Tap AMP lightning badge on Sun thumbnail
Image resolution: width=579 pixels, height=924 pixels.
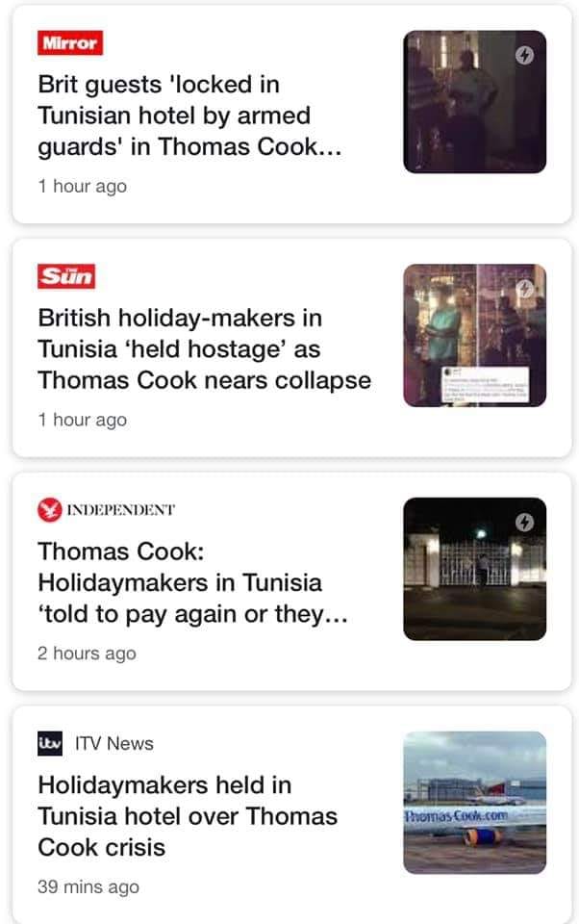point(524,288)
